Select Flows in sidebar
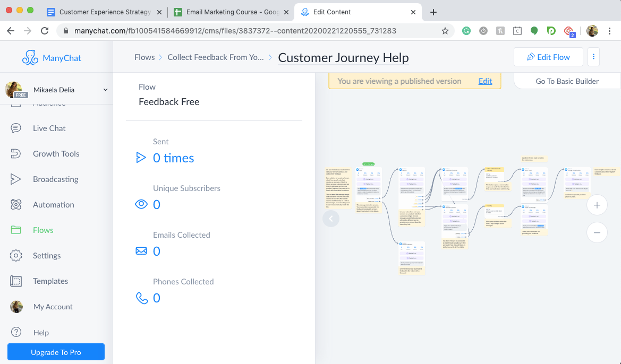The image size is (621, 364). coord(43,230)
